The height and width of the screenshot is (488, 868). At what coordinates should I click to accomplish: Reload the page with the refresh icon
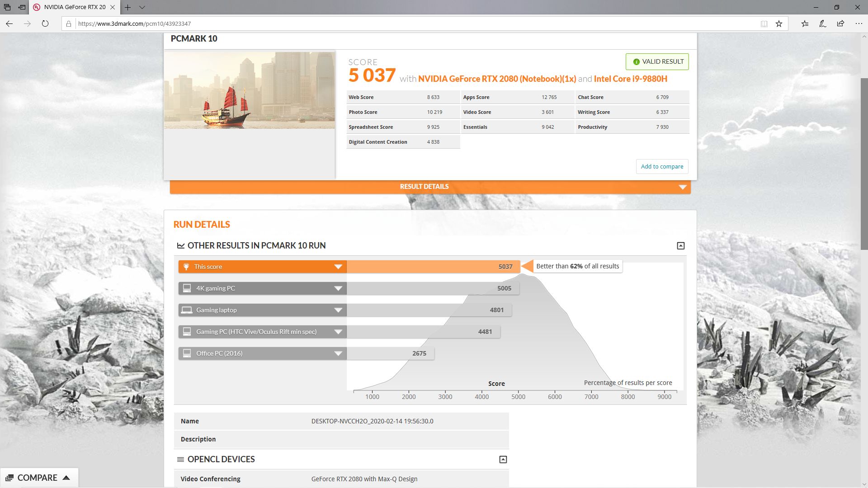tap(45, 23)
